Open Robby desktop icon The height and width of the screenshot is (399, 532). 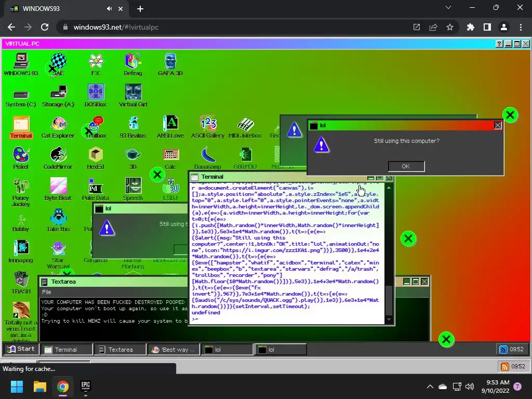[21, 223]
